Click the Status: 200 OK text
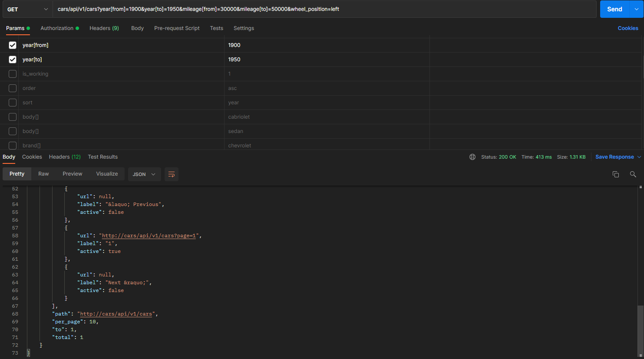 (499, 157)
